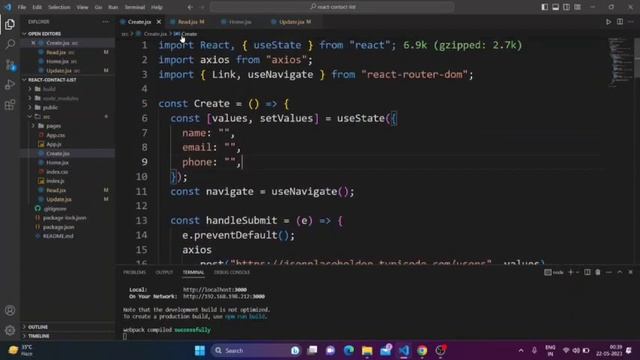
Task: Open the File menu
Action: [22, 7]
